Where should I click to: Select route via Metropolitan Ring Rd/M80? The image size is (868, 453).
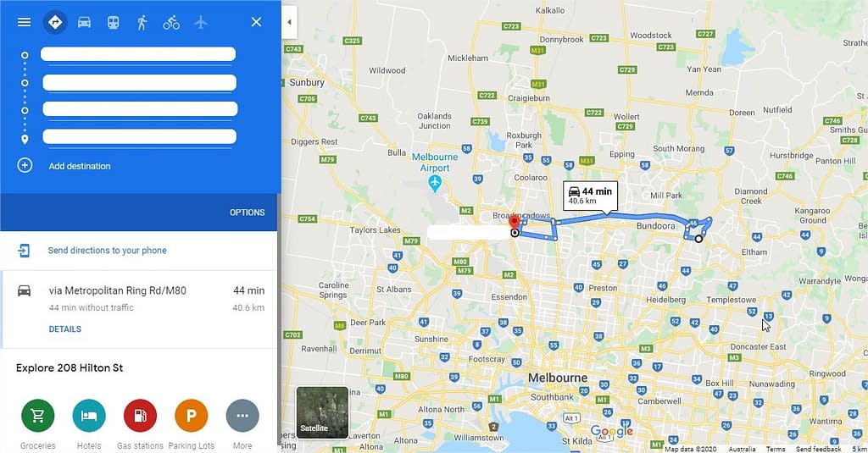pos(139,309)
